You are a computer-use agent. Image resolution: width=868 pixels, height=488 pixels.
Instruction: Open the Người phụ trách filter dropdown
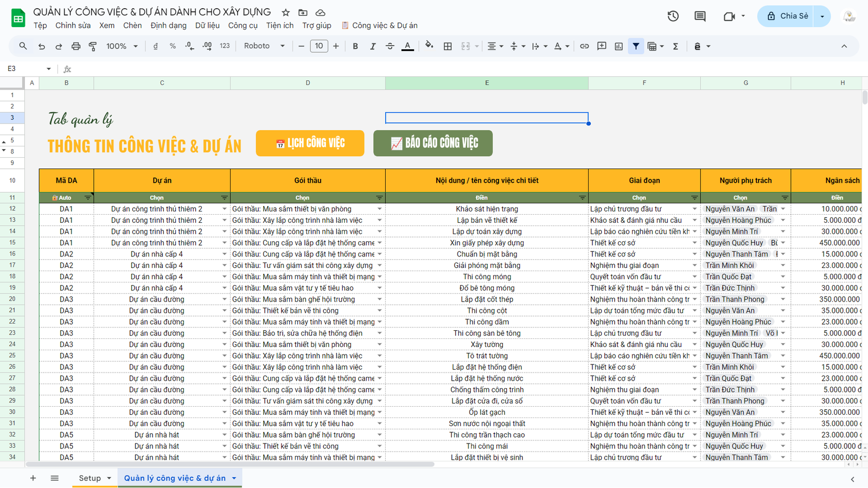[784, 198]
